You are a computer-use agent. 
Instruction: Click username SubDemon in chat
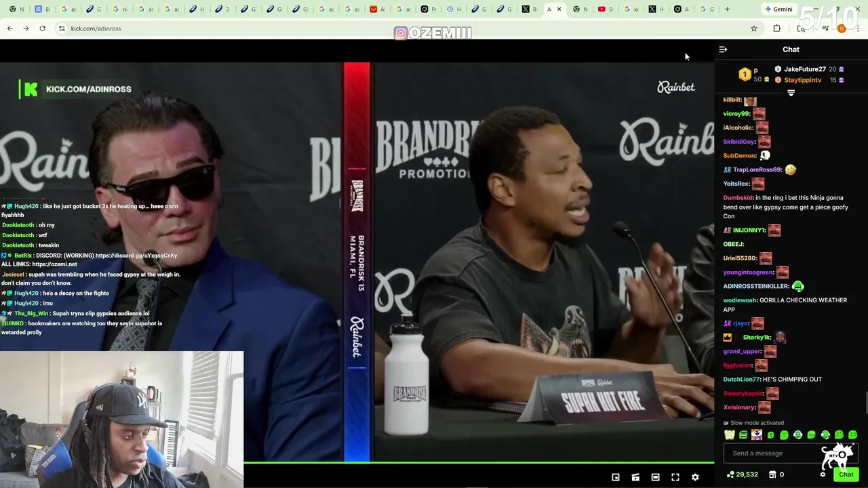point(739,156)
